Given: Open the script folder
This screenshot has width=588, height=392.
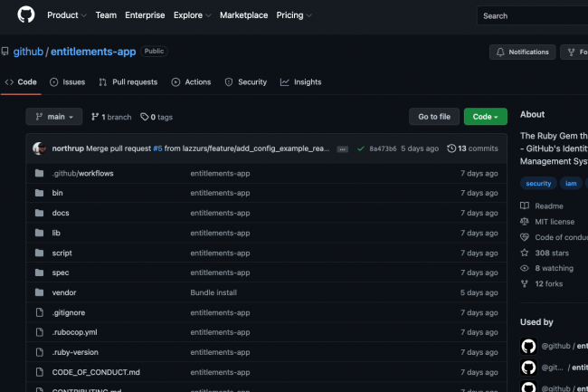Looking at the screenshot, I should point(62,253).
